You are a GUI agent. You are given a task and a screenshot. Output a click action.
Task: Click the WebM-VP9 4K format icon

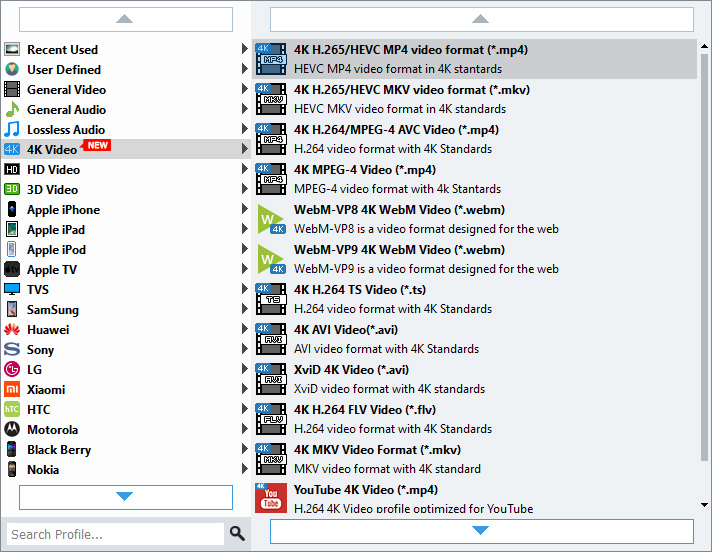coord(271,259)
